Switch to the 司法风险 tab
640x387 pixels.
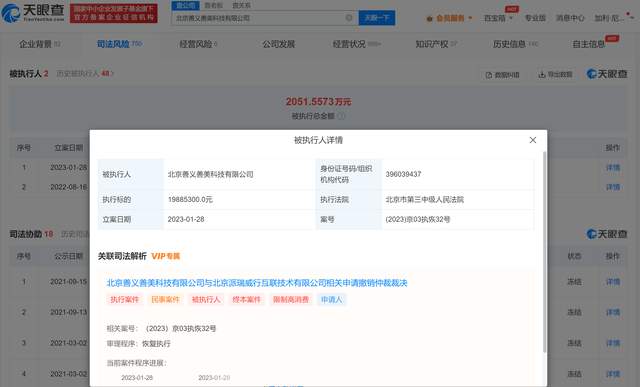[120, 44]
